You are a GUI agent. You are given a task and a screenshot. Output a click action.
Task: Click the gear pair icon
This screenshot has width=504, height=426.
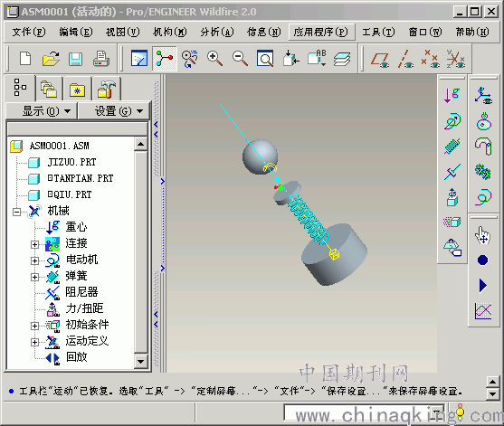pos(483,172)
